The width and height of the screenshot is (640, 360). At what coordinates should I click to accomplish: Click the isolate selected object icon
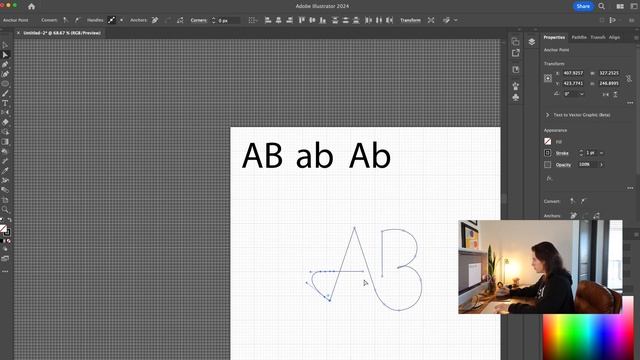click(431, 20)
